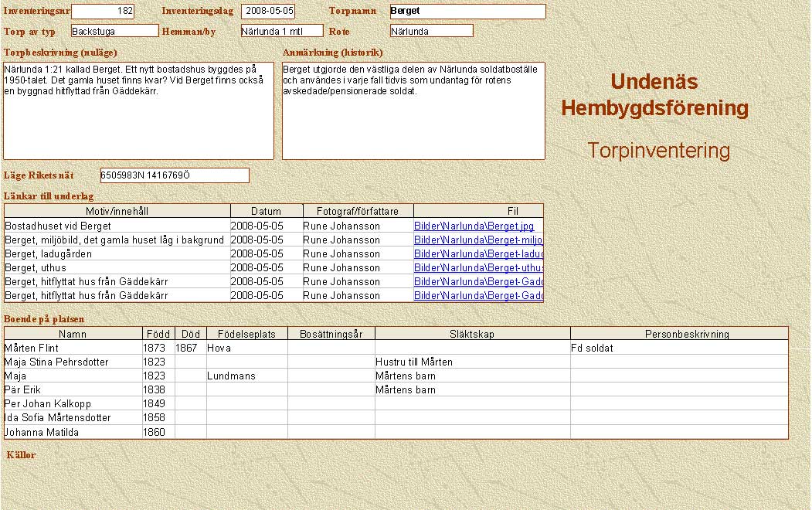The image size is (812, 510).
Task: Select the Mårten Flint name cell
Action: tap(73, 348)
